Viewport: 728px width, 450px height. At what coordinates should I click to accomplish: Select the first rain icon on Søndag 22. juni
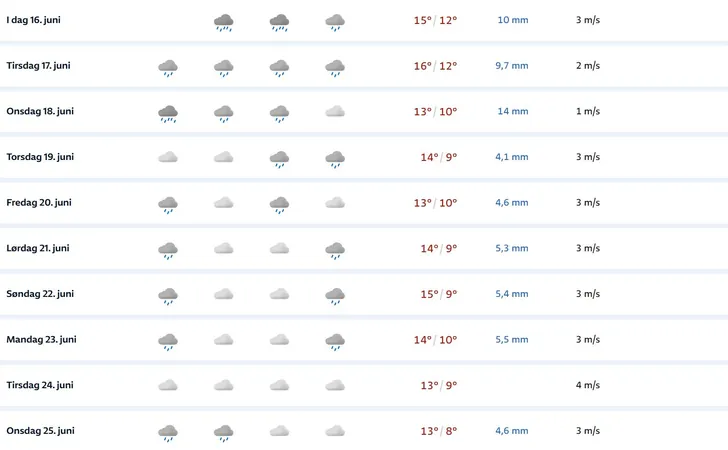pyautogui.click(x=168, y=296)
